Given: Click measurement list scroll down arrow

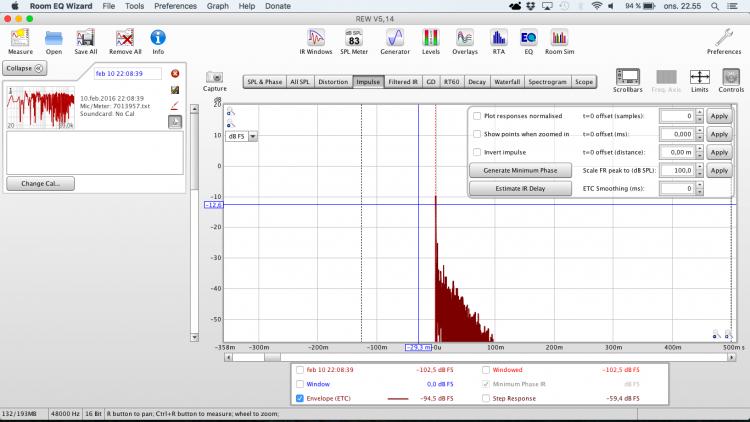Looking at the screenshot, I should [x=194, y=337].
